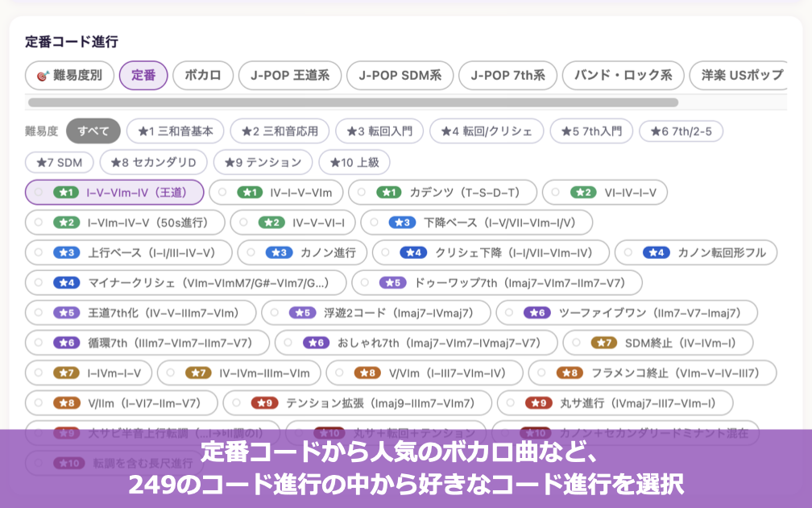Select the IV–I–V–VIm progression
This screenshot has width=812, height=508.
point(276,192)
